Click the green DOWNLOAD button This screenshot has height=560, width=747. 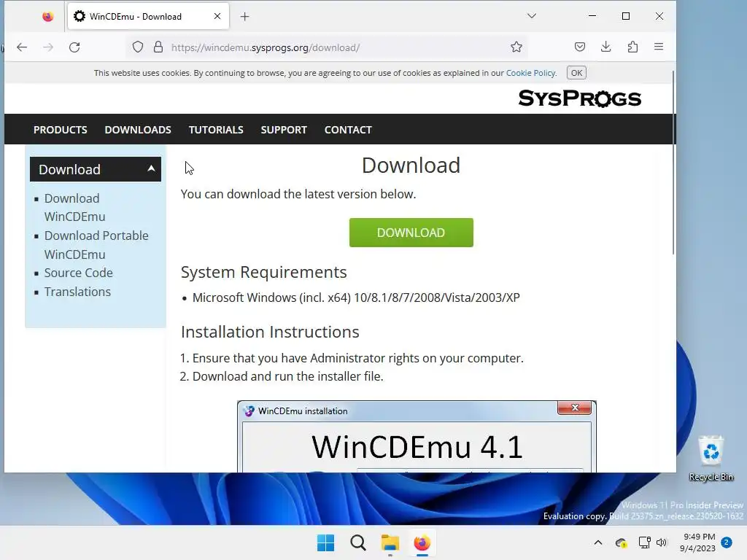(411, 233)
